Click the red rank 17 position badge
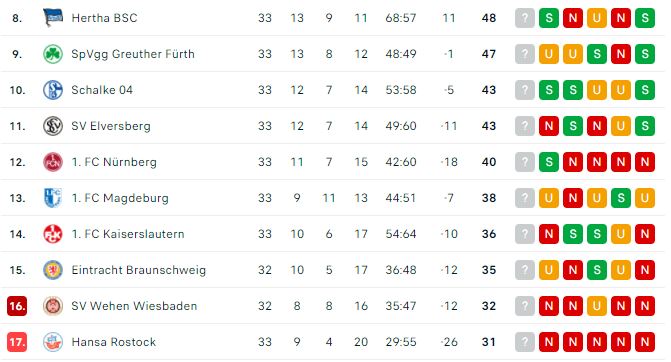Screen dimensions: 671x362 pos(17,342)
